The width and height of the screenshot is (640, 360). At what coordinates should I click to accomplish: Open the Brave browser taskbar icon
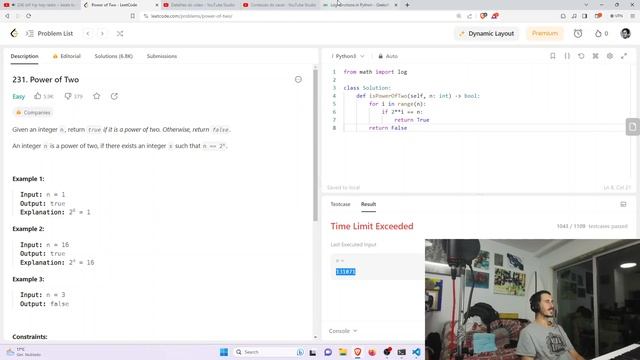(358, 352)
